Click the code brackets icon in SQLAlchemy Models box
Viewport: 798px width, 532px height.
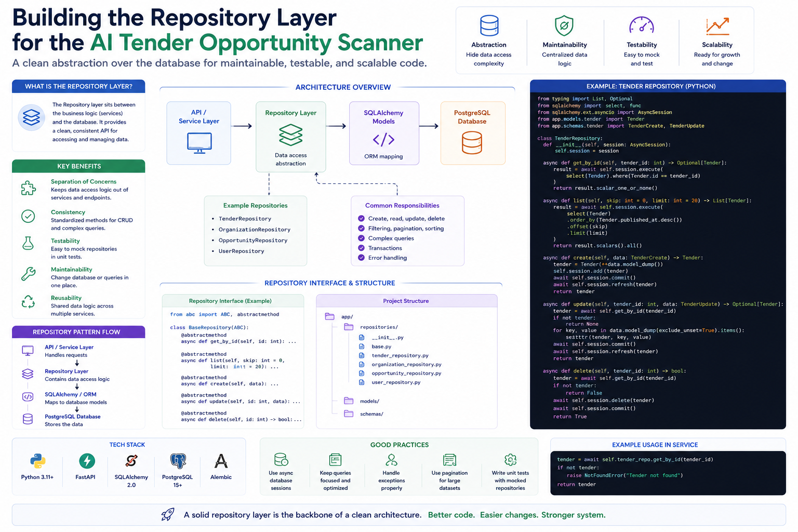click(x=383, y=139)
